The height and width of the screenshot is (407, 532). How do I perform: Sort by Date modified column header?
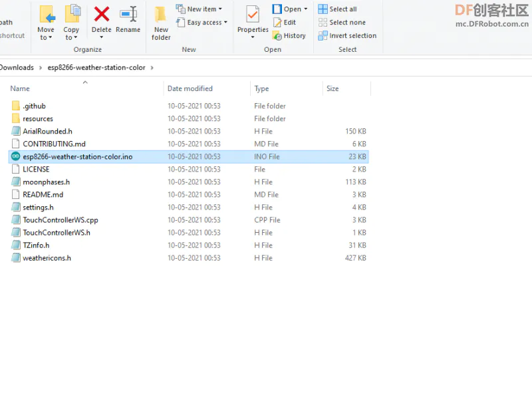(x=190, y=88)
